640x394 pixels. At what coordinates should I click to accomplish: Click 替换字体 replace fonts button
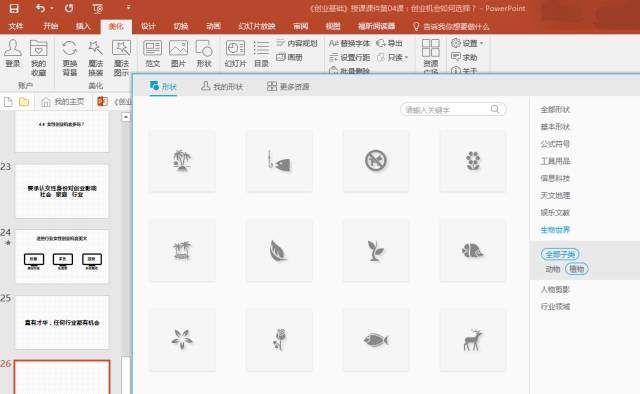point(349,43)
